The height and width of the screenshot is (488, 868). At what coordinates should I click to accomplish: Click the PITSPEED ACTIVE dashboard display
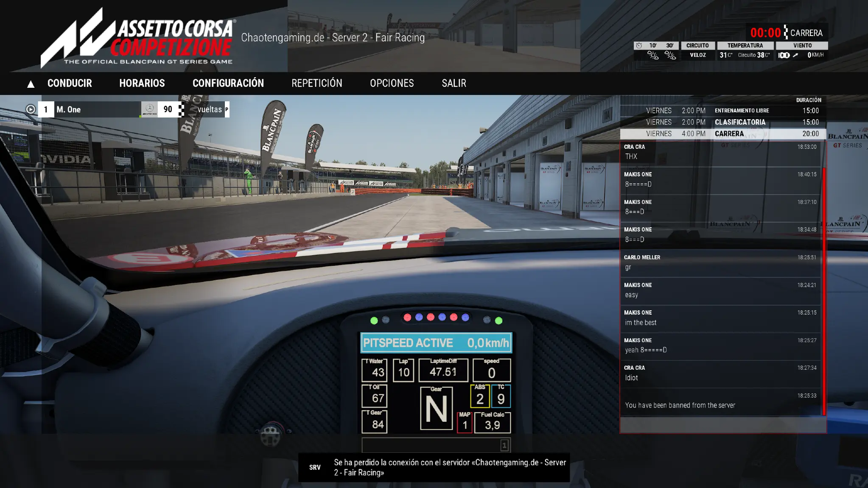(x=436, y=343)
